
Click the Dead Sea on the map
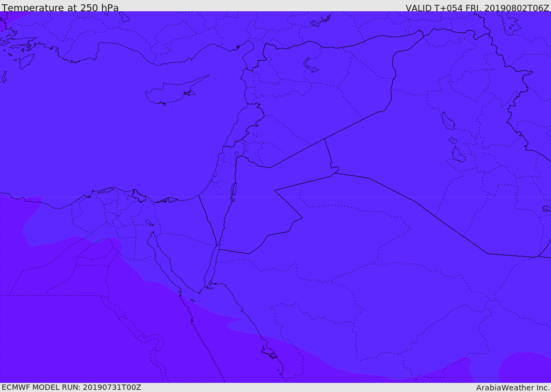point(233,192)
